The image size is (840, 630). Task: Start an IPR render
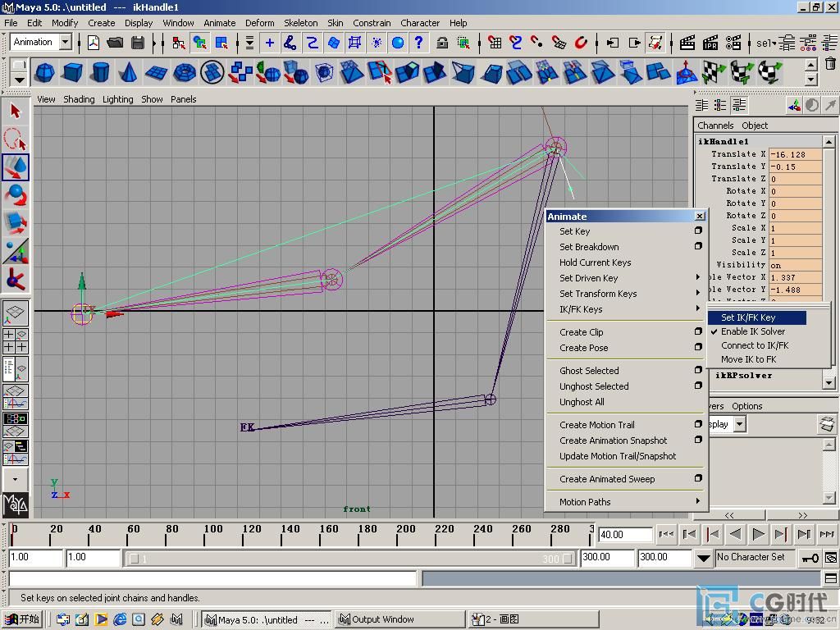pos(710,43)
